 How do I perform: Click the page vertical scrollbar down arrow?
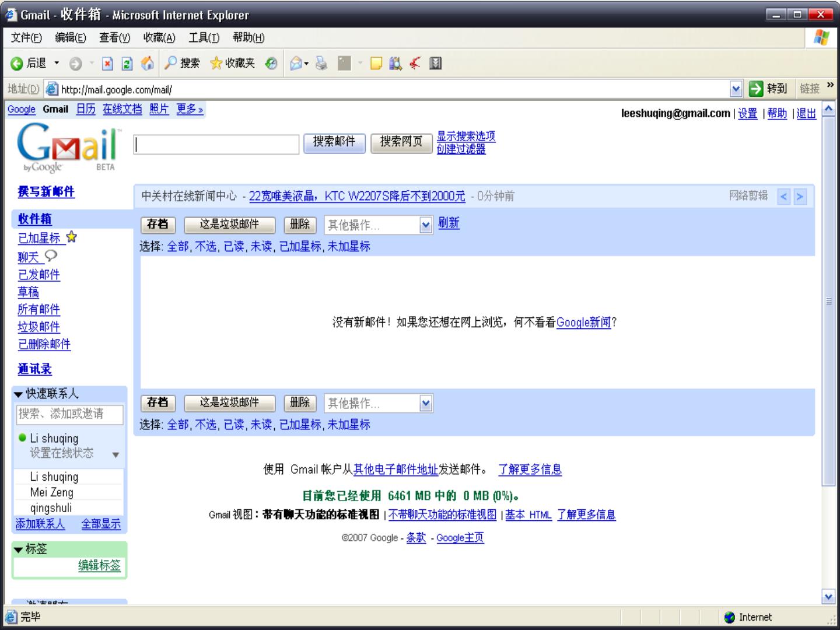point(828,596)
